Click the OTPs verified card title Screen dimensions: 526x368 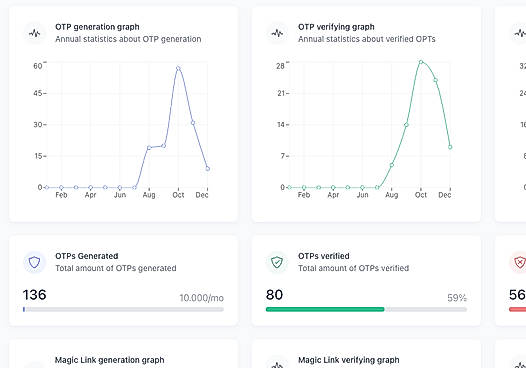pyautogui.click(x=324, y=256)
